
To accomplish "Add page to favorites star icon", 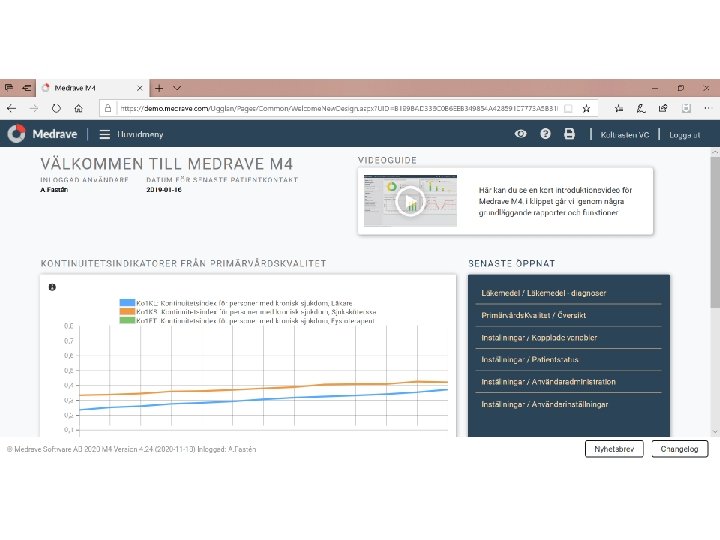I will coord(586,108).
